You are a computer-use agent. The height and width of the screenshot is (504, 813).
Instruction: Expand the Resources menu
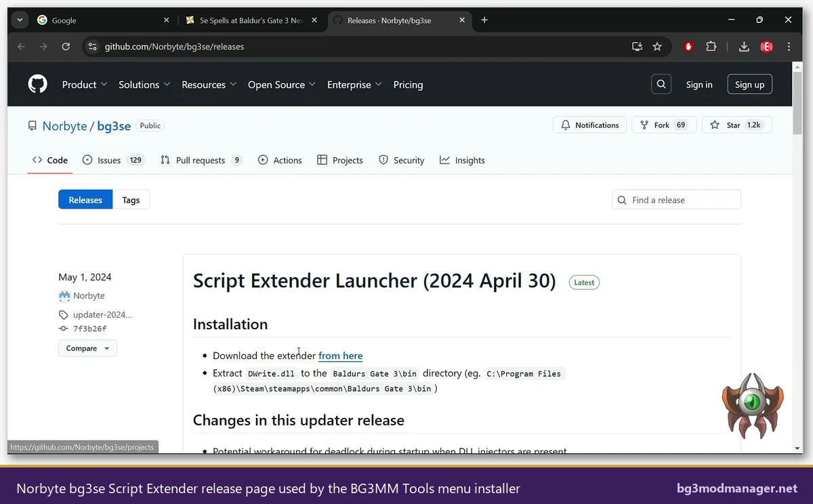[209, 85]
